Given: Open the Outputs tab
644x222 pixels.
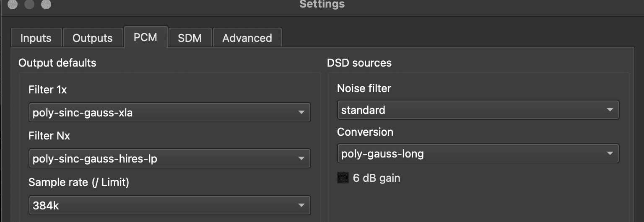Looking at the screenshot, I should [x=93, y=38].
